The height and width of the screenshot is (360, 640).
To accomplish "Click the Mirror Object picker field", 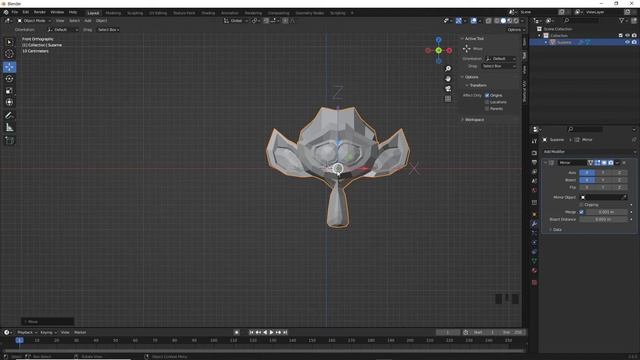I will click(x=603, y=197).
